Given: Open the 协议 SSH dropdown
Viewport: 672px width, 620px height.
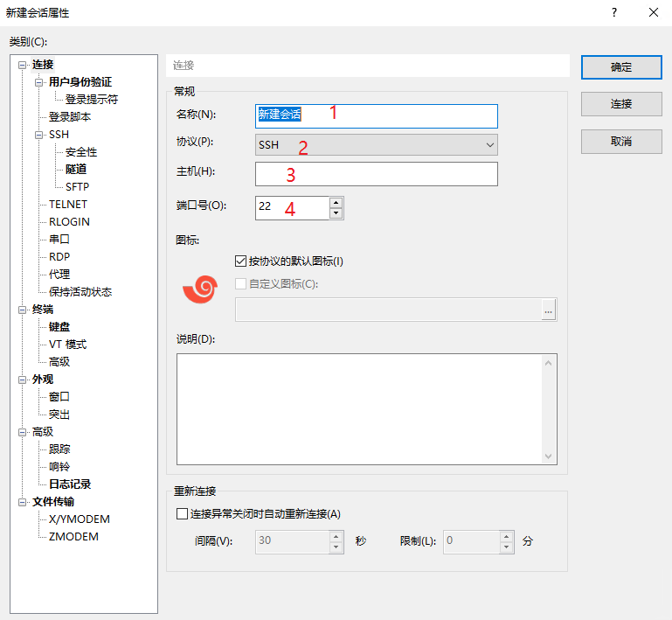Looking at the screenshot, I should click(x=377, y=144).
